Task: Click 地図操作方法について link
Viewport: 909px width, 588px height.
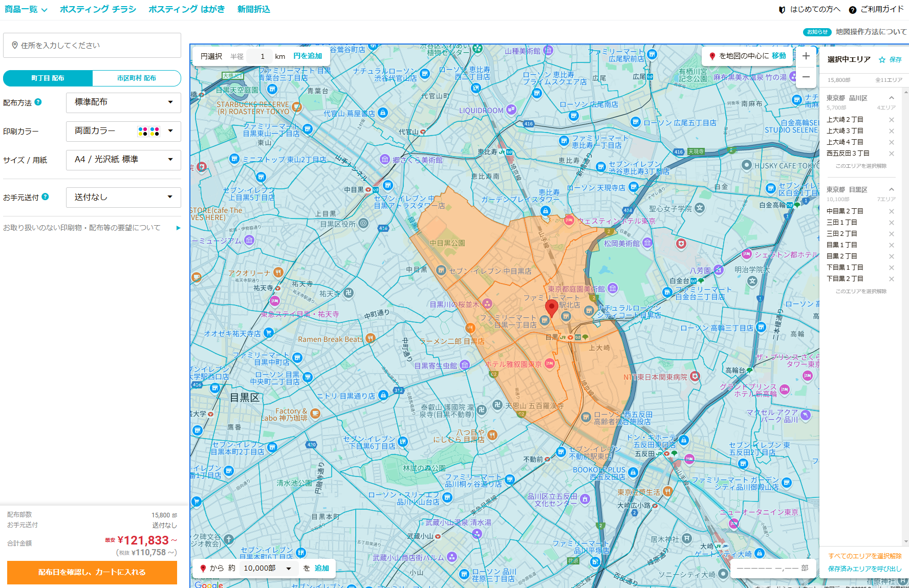Action: (x=871, y=32)
